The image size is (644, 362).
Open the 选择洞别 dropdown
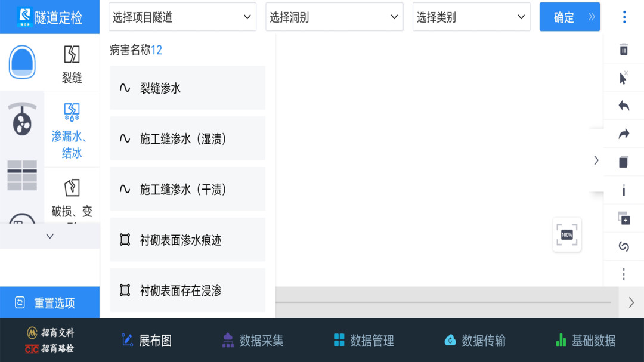point(333,17)
